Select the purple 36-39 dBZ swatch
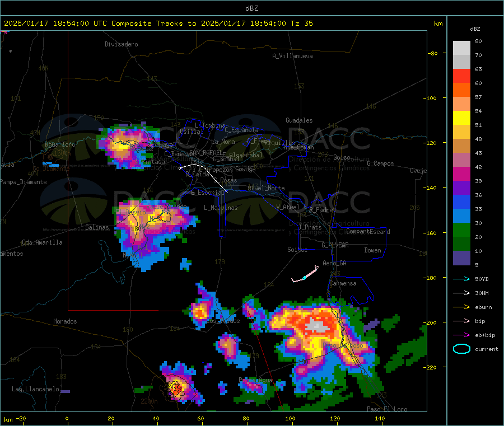The height and width of the screenshot is (426, 504). pos(461,188)
